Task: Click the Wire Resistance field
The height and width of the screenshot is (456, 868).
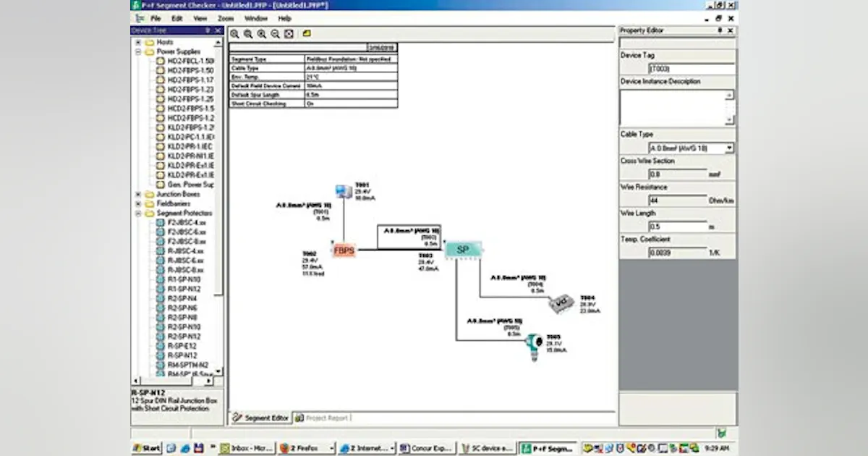Action: [x=678, y=200]
